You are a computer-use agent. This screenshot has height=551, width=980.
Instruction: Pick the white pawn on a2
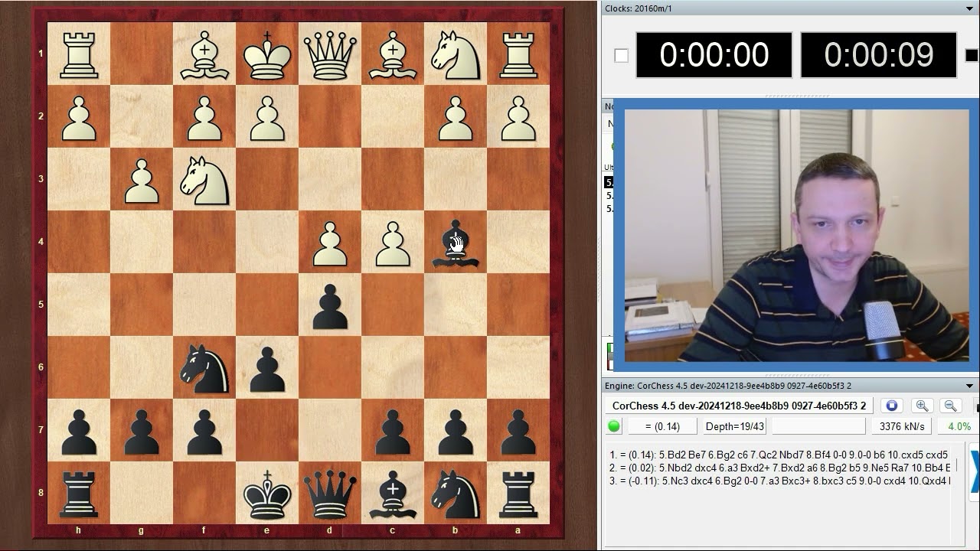tap(518, 117)
